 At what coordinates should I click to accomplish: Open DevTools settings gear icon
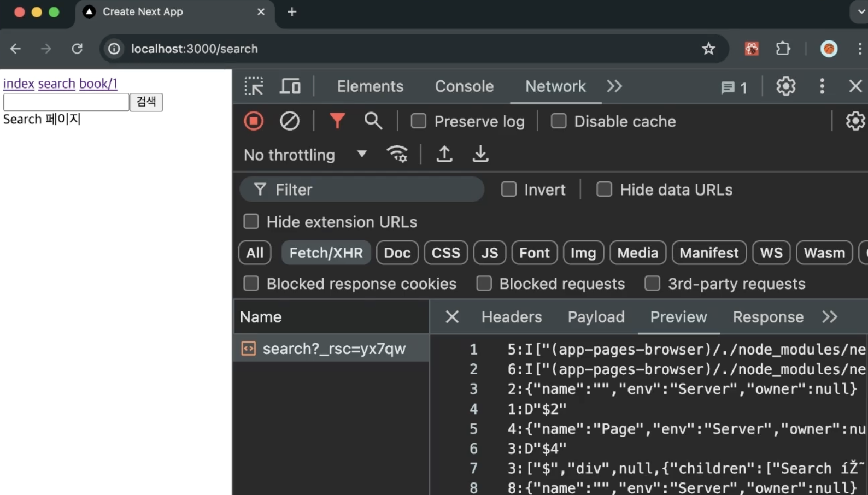(x=786, y=86)
